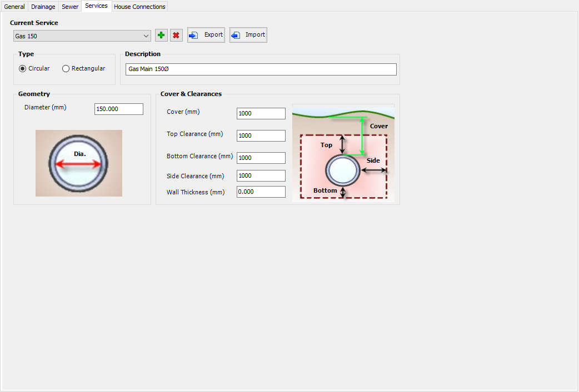
Task: Click the Top Clearance (mm) label
Action: [194, 134]
